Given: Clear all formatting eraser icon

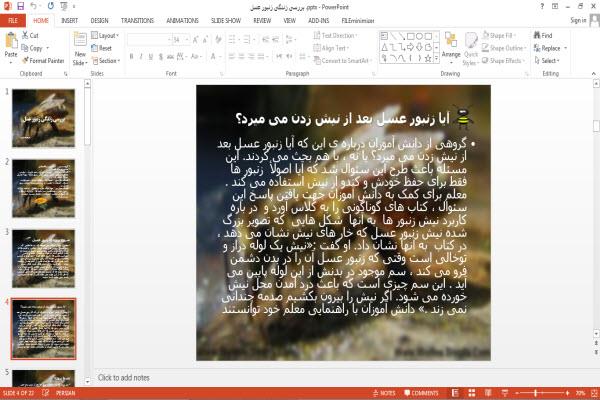Looking at the screenshot, I should click(x=218, y=39).
